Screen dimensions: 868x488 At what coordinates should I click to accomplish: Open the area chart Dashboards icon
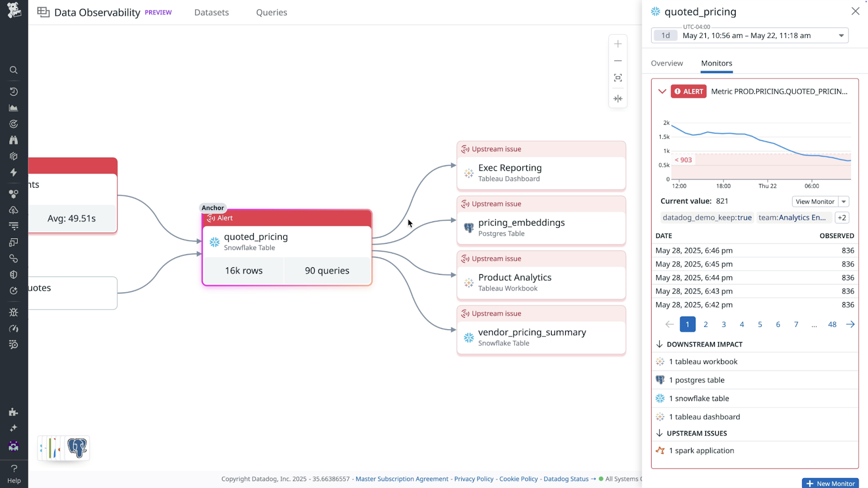point(14,108)
